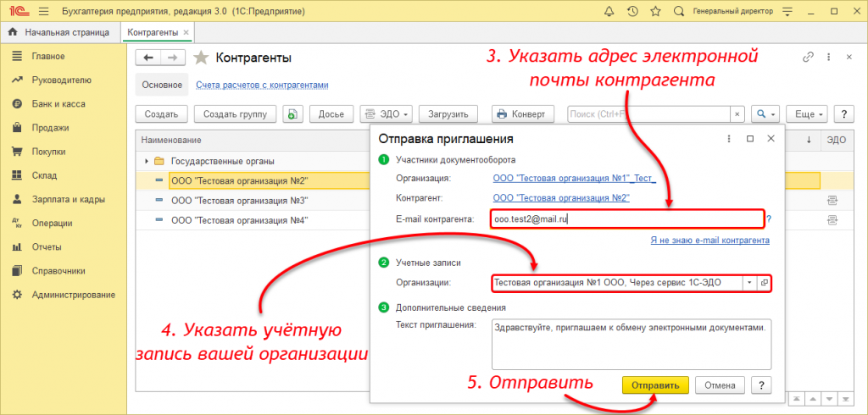The height and width of the screenshot is (415, 868).
Task: Expand the ЭДО dropdown menu
Action: pos(386,114)
